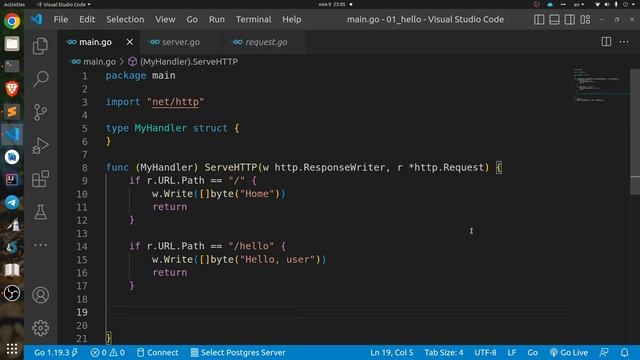
Task: Open the Manage gear settings icon
Action: [x=40, y=328]
